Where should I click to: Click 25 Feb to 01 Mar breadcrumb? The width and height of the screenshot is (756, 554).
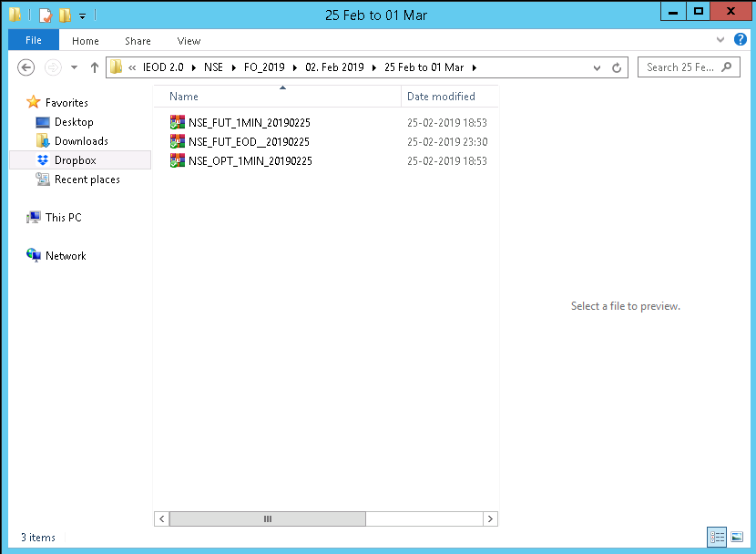coord(424,67)
